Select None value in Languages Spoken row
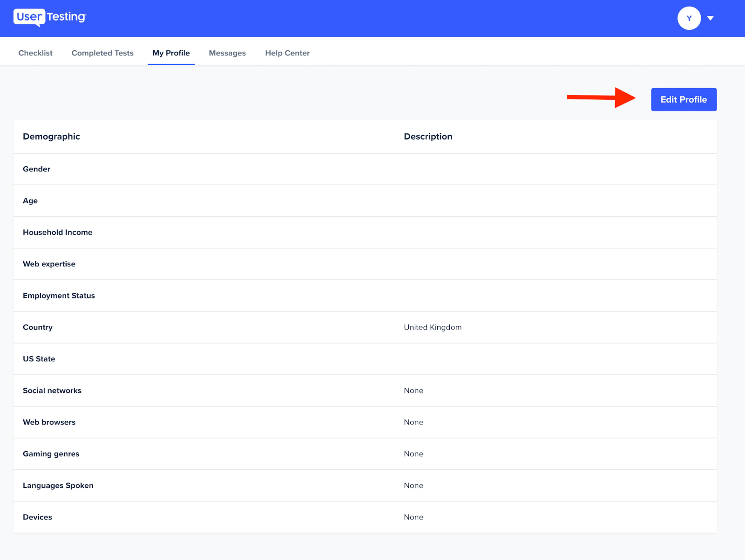 (x=413, y=486)
